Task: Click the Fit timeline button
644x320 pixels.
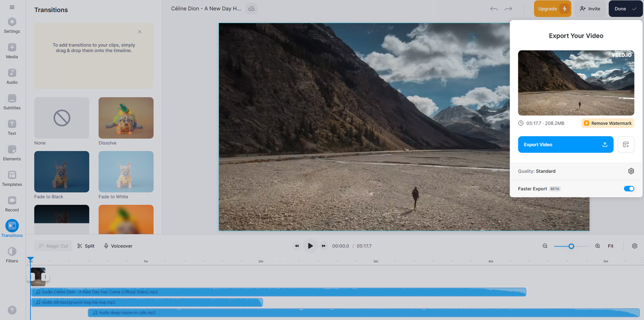Action: 610,246
